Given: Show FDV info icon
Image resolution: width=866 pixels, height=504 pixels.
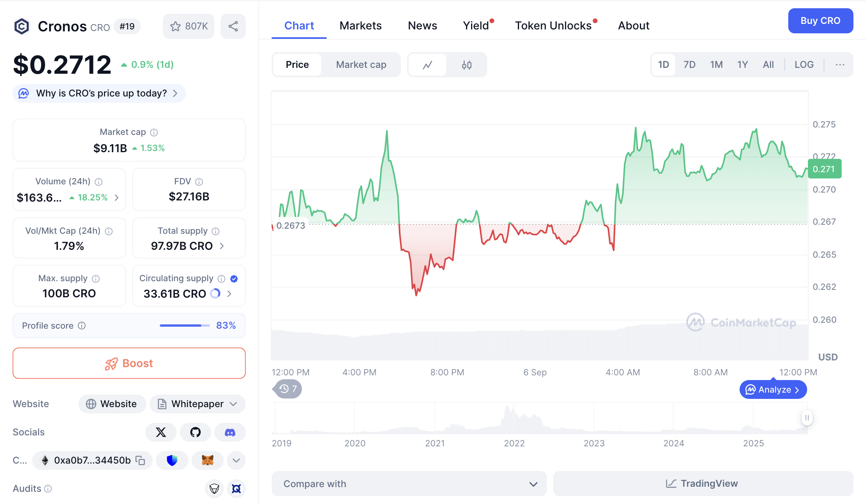Looking at the screenshot, I should (199, 182).
